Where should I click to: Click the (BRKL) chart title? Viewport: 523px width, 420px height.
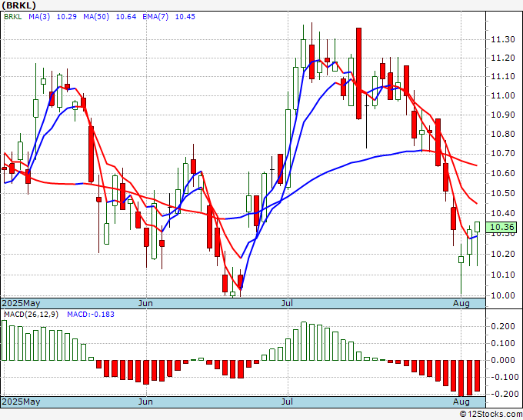19,5
